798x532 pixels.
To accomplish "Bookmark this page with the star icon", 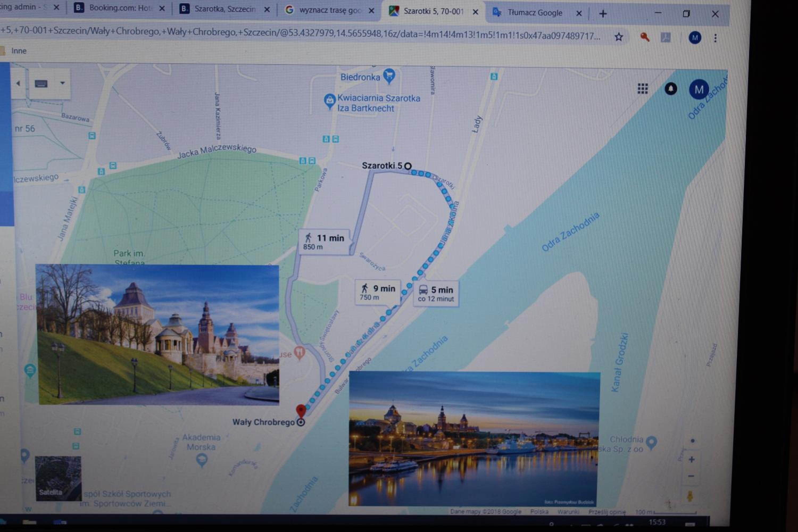I will [618, 37].
